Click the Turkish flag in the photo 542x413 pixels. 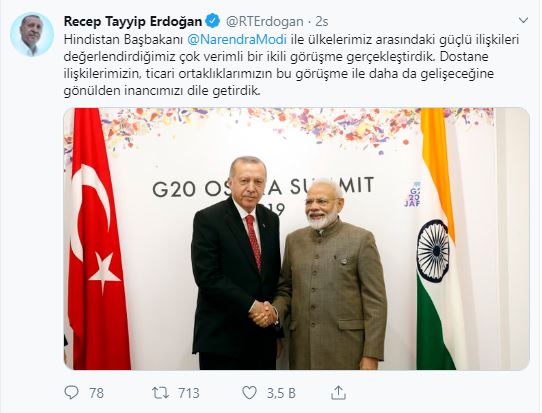click(97, 238)
